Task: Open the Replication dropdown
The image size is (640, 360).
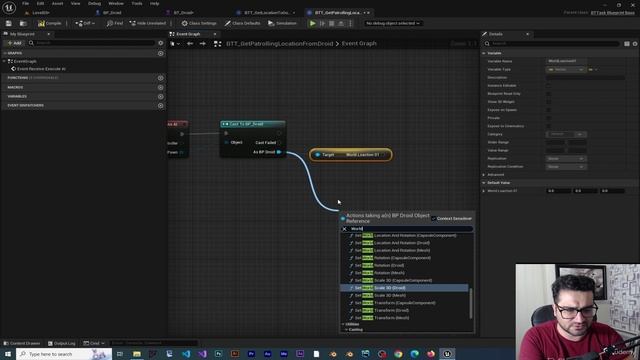Action: click(x=566, y=158)
